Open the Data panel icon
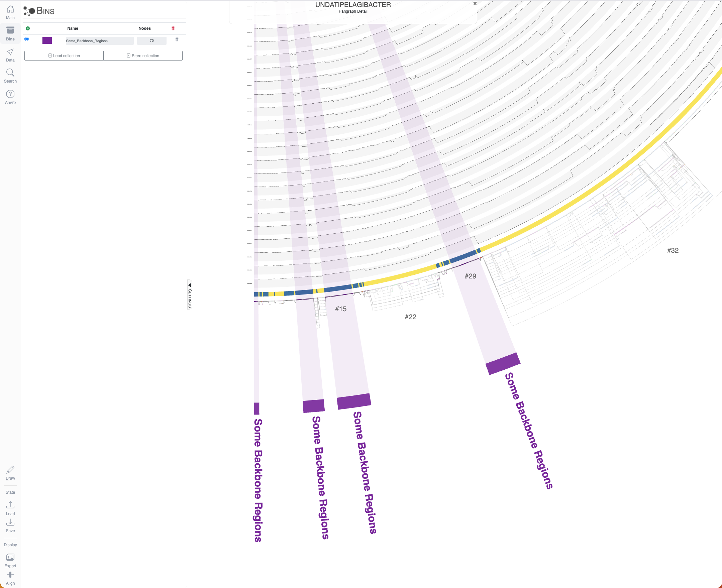Viewport: 722px width, 588px height. click(10, 52)
